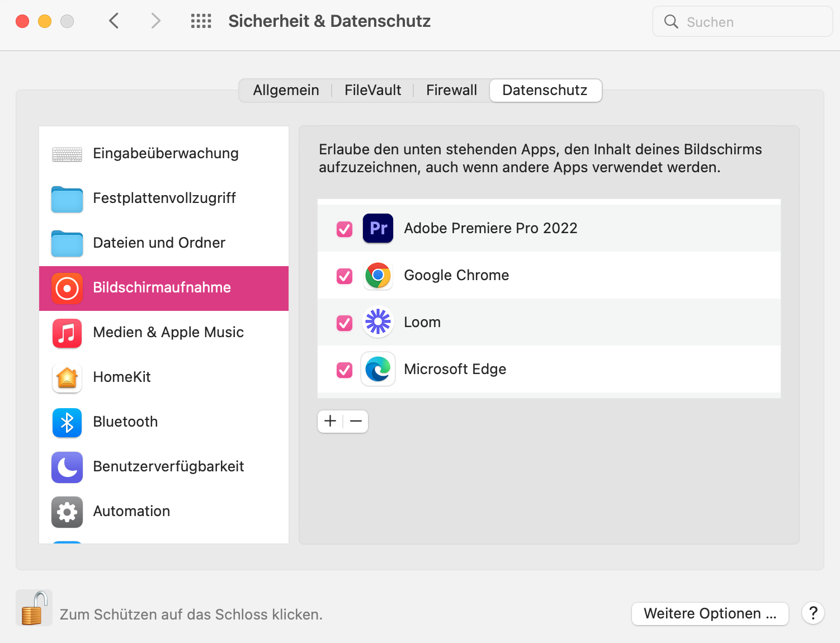This screenshot has height=643, width=840.
Task: Select HomeKit house icon
Action: [x=67, y=377]
